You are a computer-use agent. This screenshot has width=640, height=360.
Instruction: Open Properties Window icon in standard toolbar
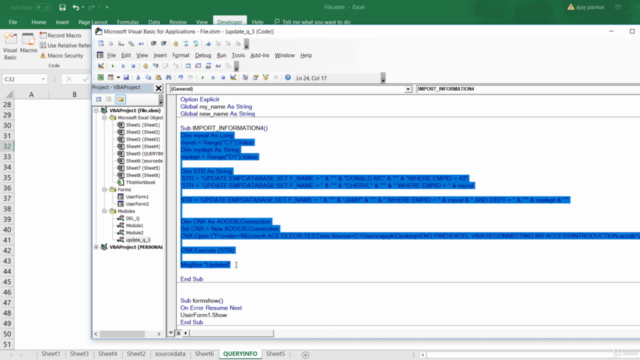256,78
